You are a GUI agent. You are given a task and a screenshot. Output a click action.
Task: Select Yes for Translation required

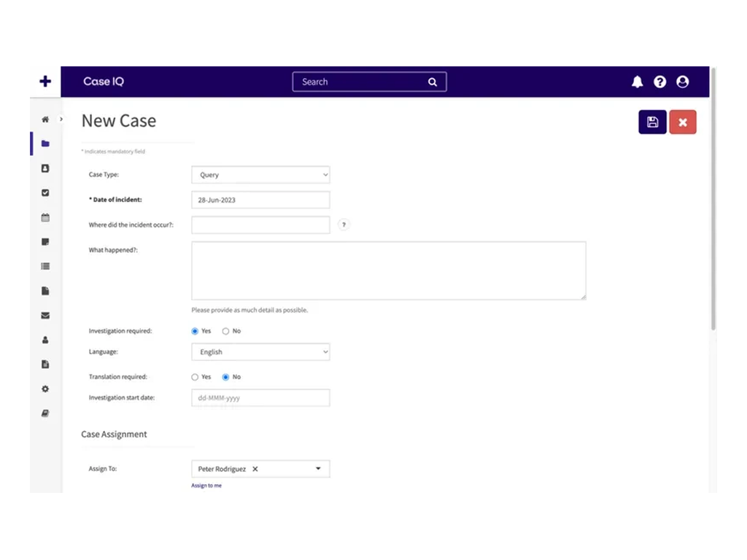pos(195,377)
